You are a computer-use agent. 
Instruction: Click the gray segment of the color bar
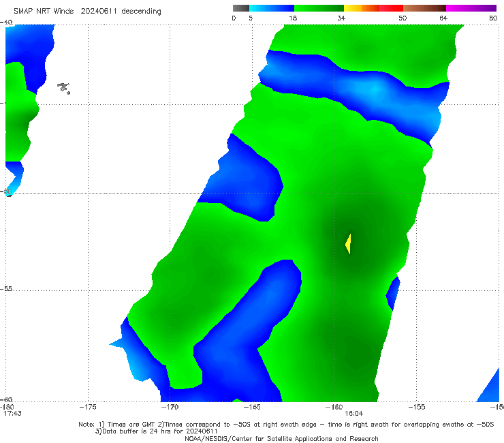pos(241,8)
